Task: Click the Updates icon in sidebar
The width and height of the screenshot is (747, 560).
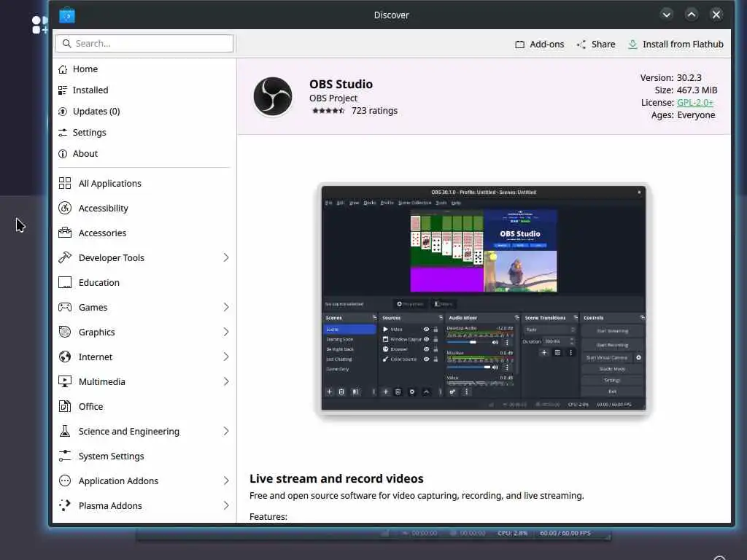Action: pyautogui.click(x=63, y=112)
